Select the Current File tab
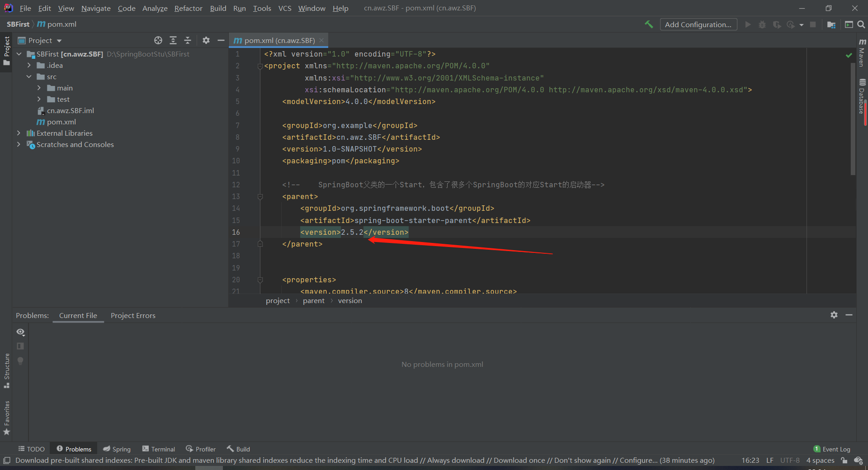This screenshot has height=470, width=868. click(x=78, y=315)
